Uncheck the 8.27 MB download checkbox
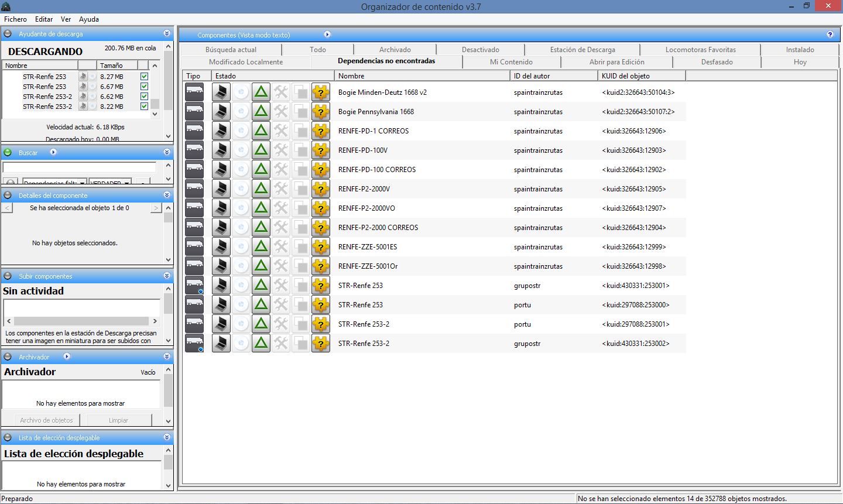 [x=145, y=77]
